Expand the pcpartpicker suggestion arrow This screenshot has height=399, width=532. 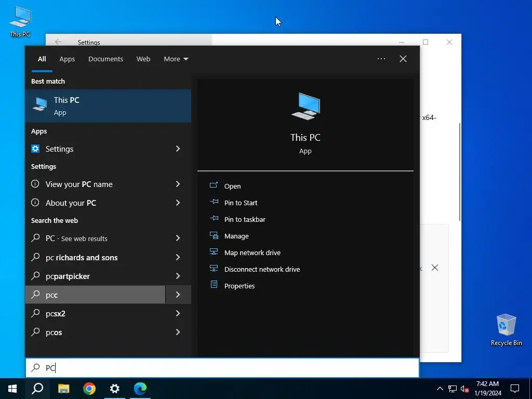point(178,276)
